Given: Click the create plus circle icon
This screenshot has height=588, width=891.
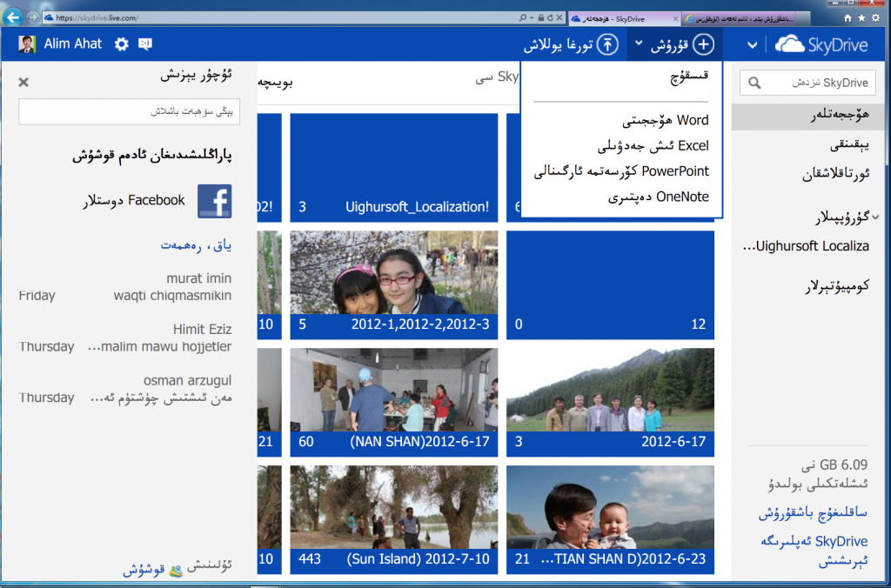Looking at the screenshot, I should coord(703,44).
